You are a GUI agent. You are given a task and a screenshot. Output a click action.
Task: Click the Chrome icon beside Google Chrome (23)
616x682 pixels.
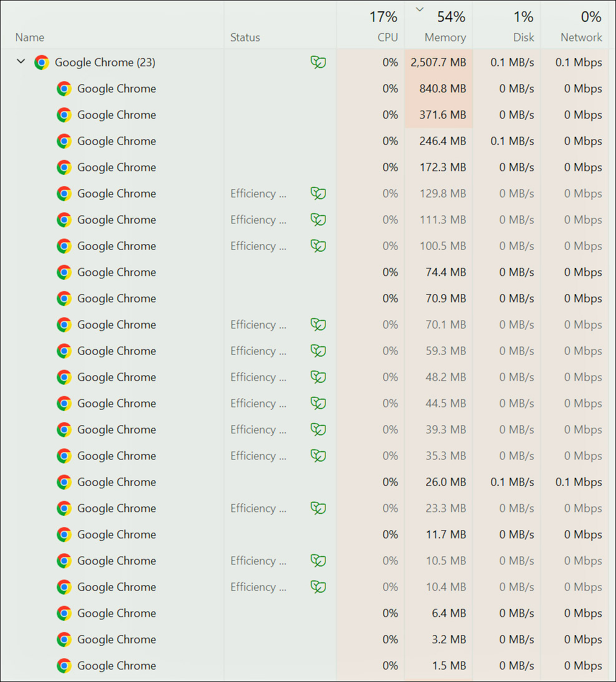[x=42, y=62]
